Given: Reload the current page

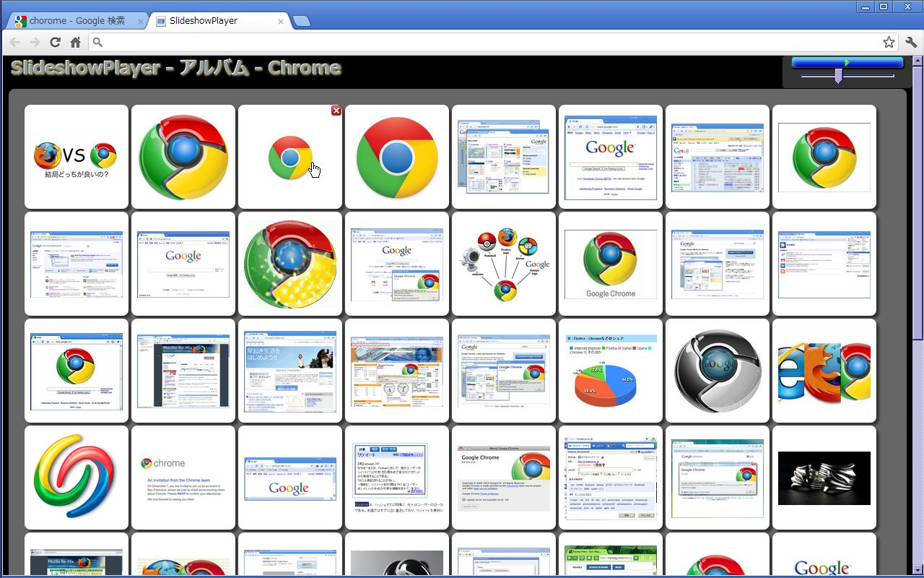Looking at the screenshot, I should [x=55, y=42].
